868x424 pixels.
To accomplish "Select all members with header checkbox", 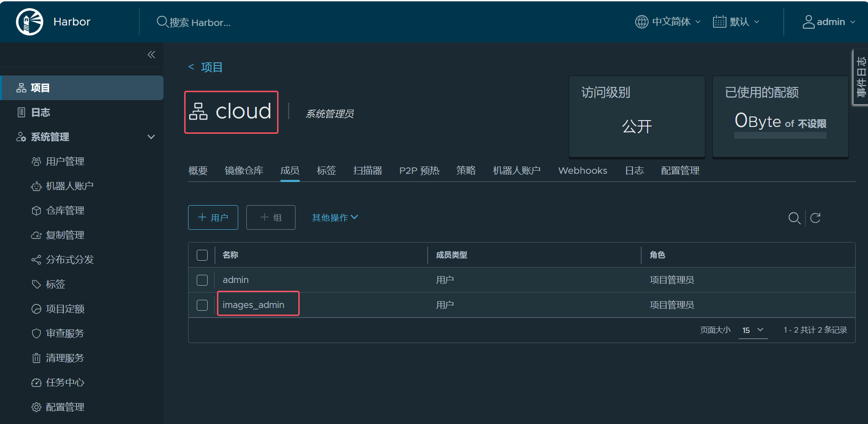I will [202, 255].
